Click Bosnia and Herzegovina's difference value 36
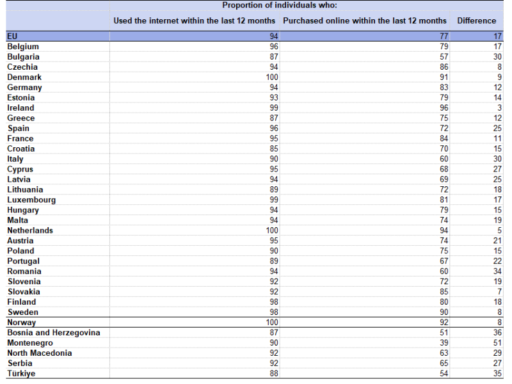This screenshot has width=512, height=384. (497, 333)
